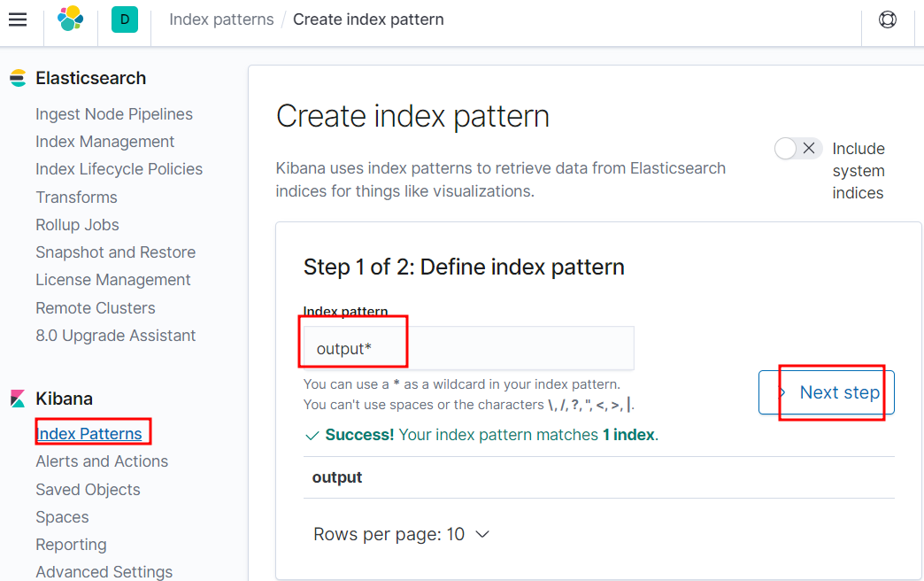Image resolution: width=924 pixels, height=581 pixels.
Task: Open Rollup Jobs page
Action: 77,225
